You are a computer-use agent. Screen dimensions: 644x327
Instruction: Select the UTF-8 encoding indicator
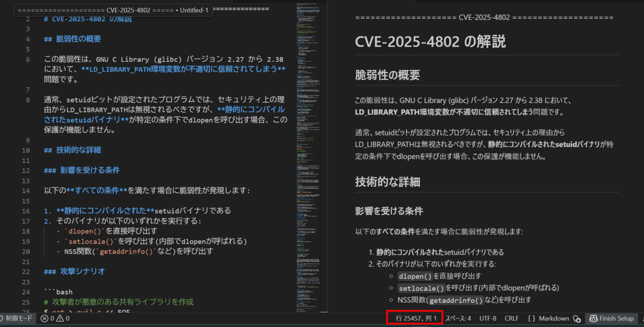488,318
